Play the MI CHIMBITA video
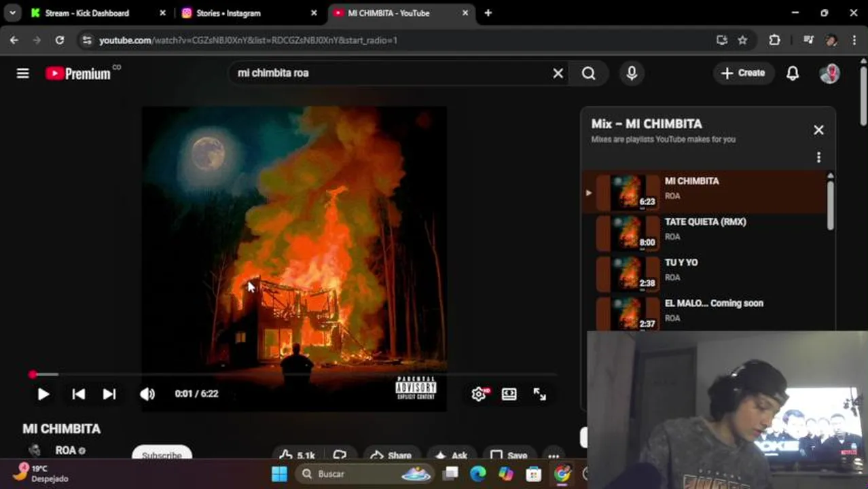Viewport: 868px width, 489px height. [43, 394]
